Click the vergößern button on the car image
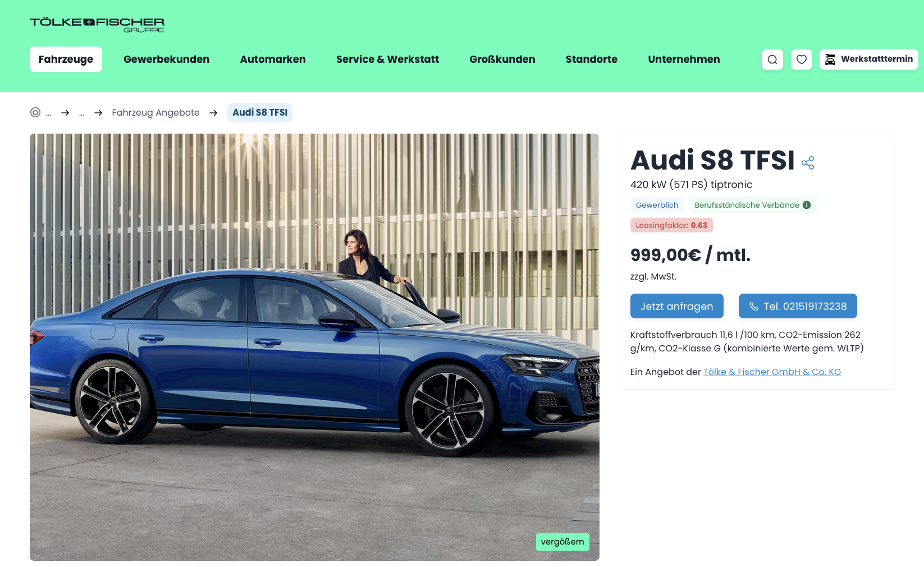924x567 pixels. click(562, 542)
